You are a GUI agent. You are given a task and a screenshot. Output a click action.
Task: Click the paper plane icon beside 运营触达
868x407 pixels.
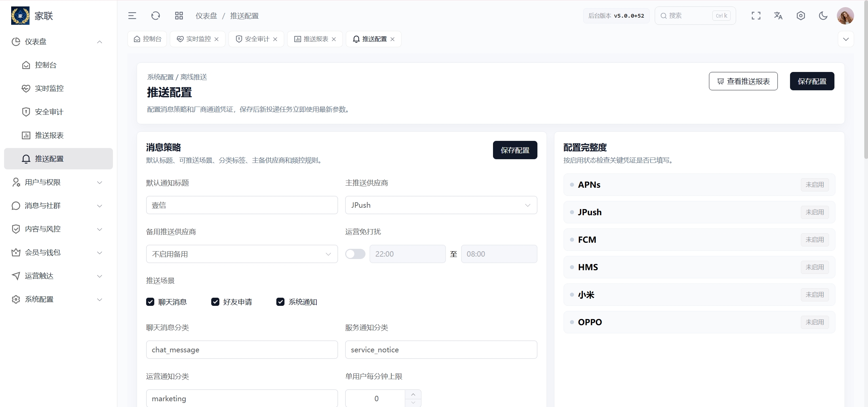click(x=16, y=276)
